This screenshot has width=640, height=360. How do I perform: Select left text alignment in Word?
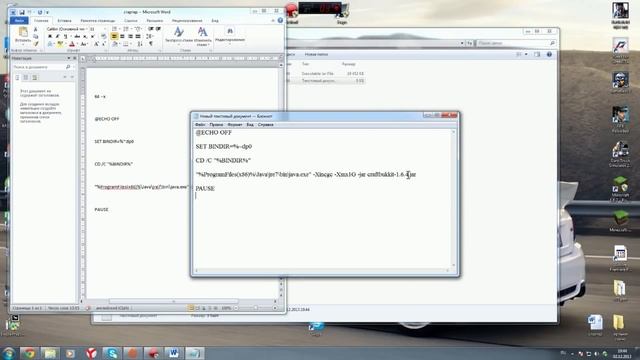(114, 36)
